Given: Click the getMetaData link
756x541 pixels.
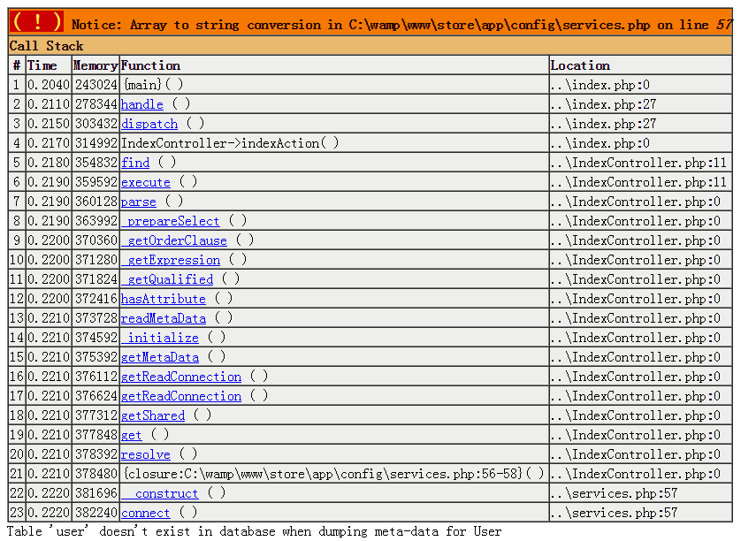Looking at the screenshot, I should [159, 357].
